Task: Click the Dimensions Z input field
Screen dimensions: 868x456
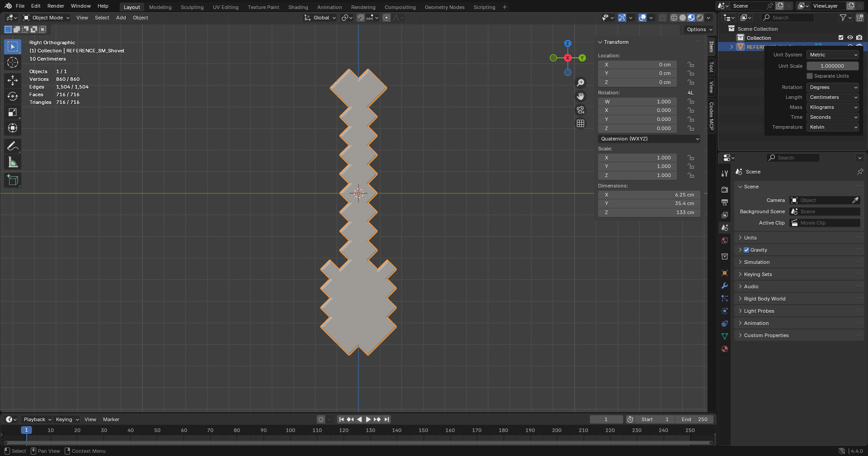Action: (649, 212)
